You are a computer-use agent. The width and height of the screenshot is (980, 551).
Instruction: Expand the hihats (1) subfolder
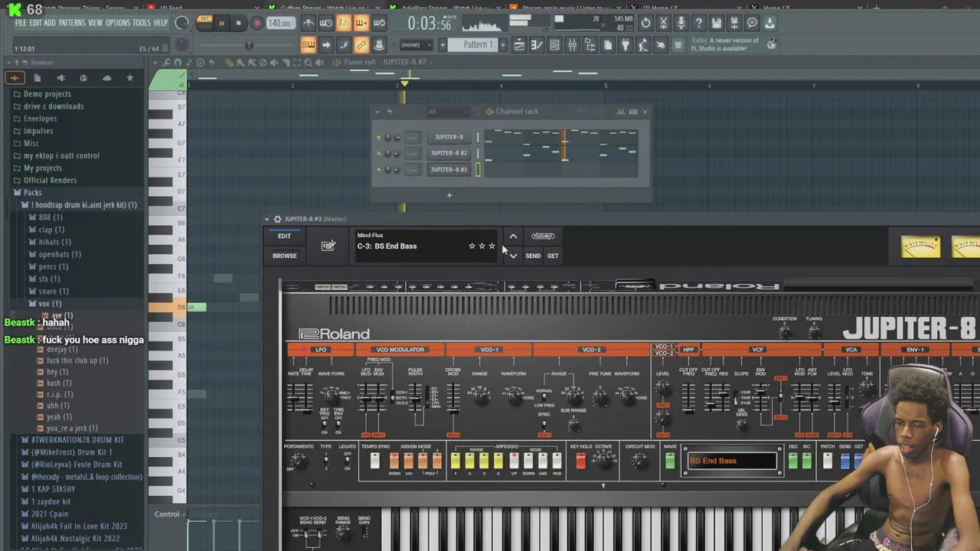point(54,242)
